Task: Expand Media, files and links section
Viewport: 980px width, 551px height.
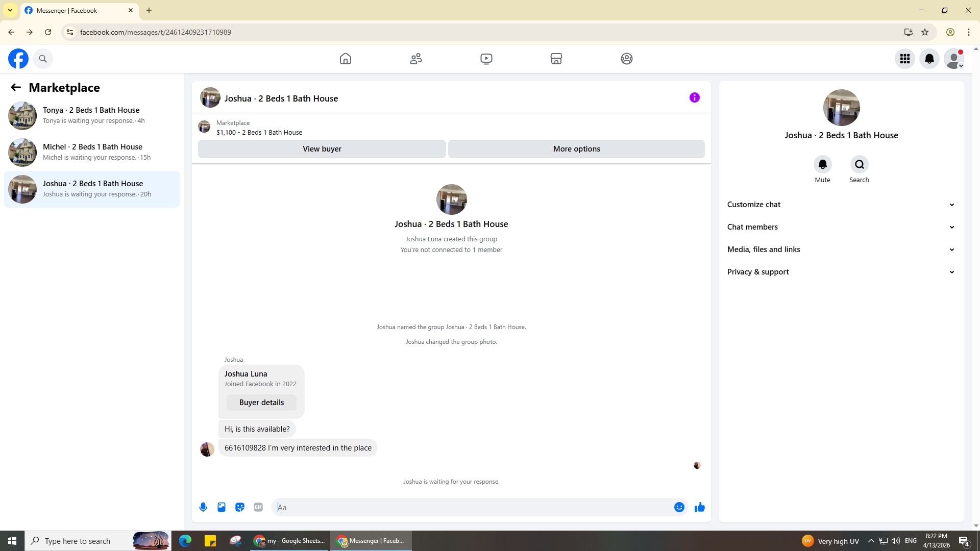Action: 841,249
